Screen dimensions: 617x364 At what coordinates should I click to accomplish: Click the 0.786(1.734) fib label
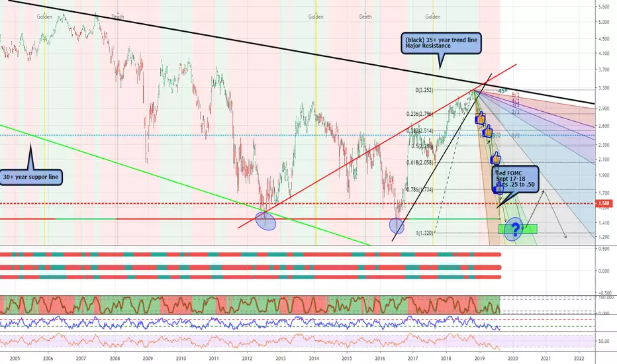(420, 190)
